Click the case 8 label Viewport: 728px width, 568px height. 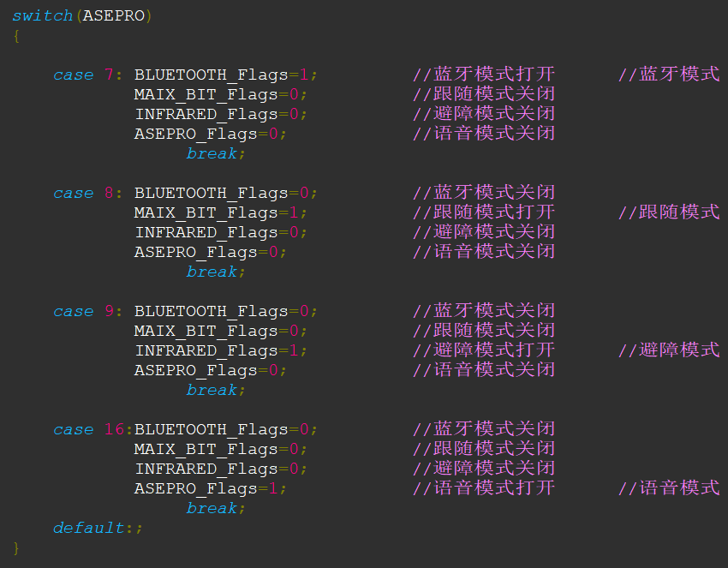(84, 194)
